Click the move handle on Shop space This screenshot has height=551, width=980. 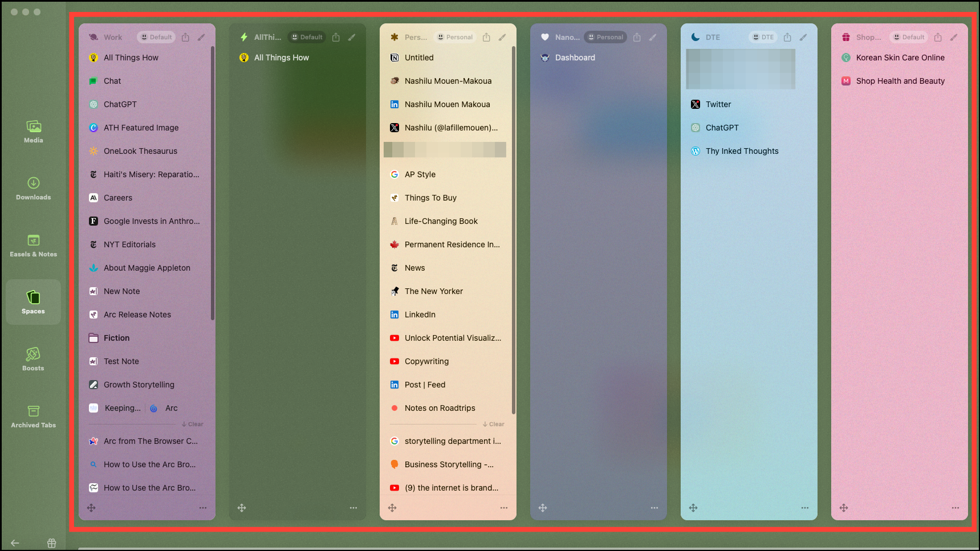[844, 508]
